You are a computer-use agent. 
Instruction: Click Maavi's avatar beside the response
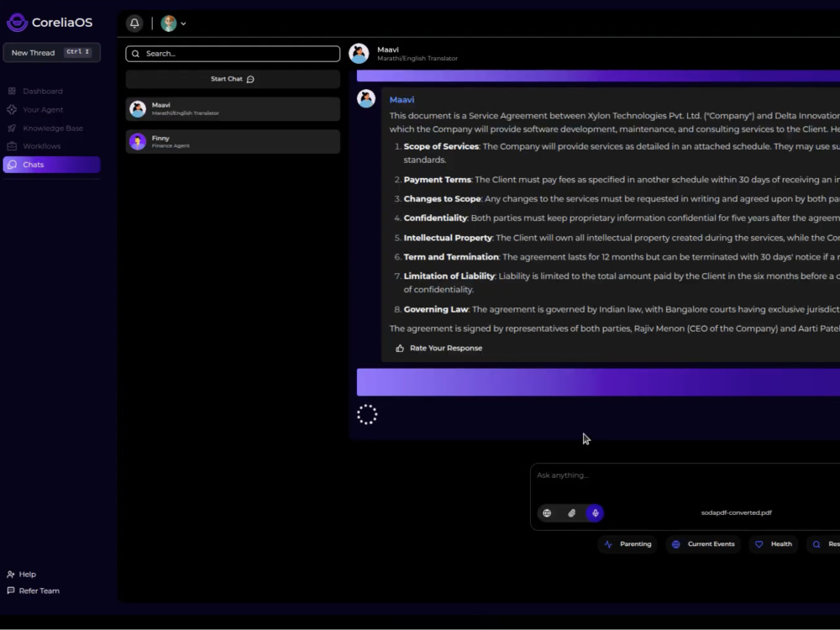[x=366, y=98]
